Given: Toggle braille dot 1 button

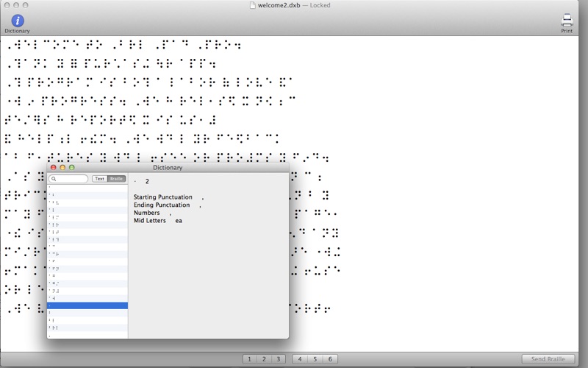Looking at the screenshot, I should (249, 359).
